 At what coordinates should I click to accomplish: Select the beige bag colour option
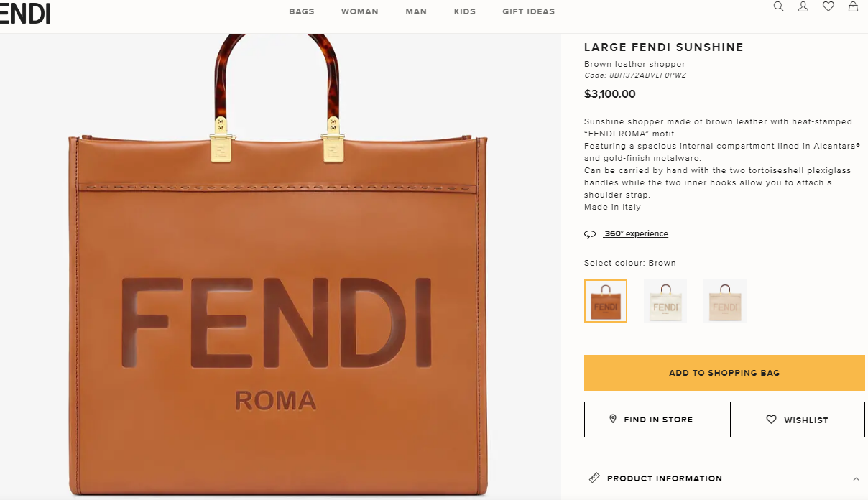point(725,301)
